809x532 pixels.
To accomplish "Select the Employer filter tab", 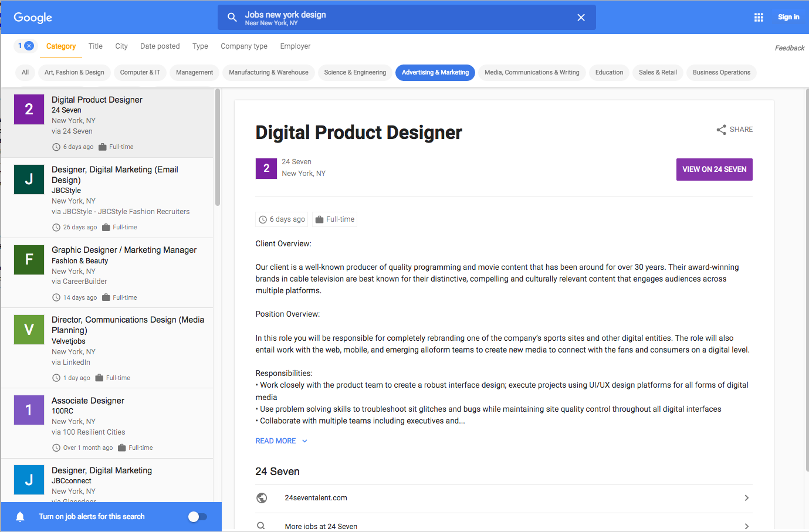I will (295, 46).
